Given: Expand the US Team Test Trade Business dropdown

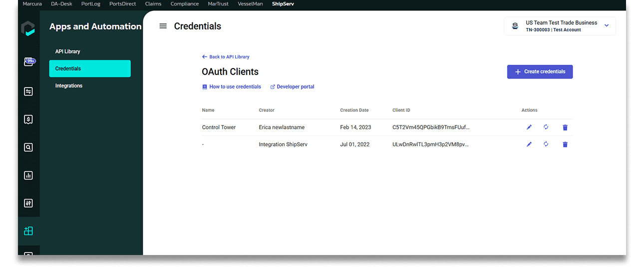Looking at the screenshot, I should tap(607, 25).
